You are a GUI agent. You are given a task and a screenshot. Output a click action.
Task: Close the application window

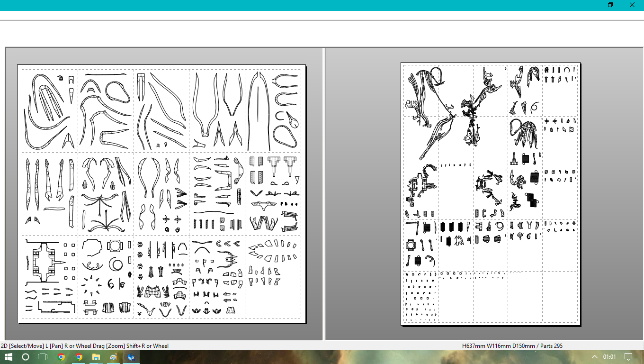point(632,5)
